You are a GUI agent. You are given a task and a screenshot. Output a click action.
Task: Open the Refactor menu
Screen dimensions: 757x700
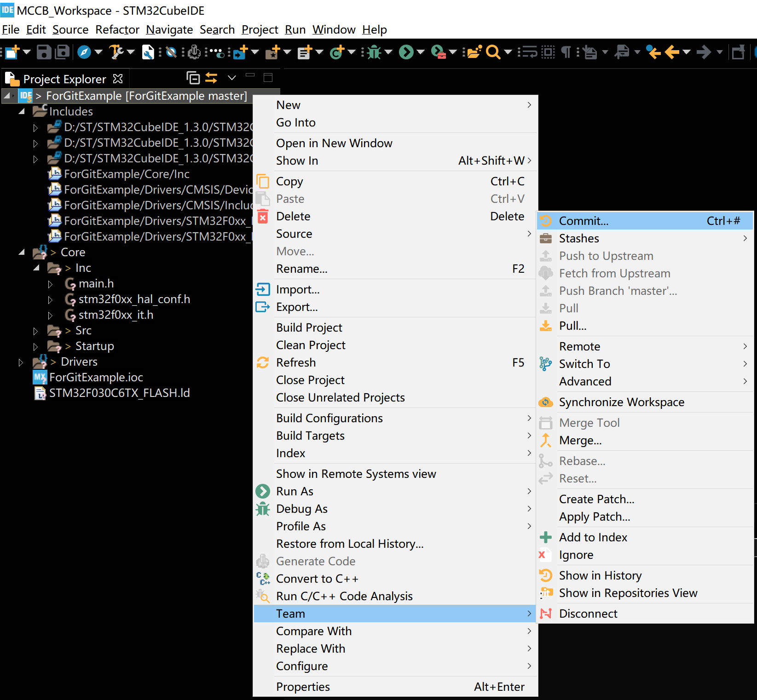(x=117, y=29)
